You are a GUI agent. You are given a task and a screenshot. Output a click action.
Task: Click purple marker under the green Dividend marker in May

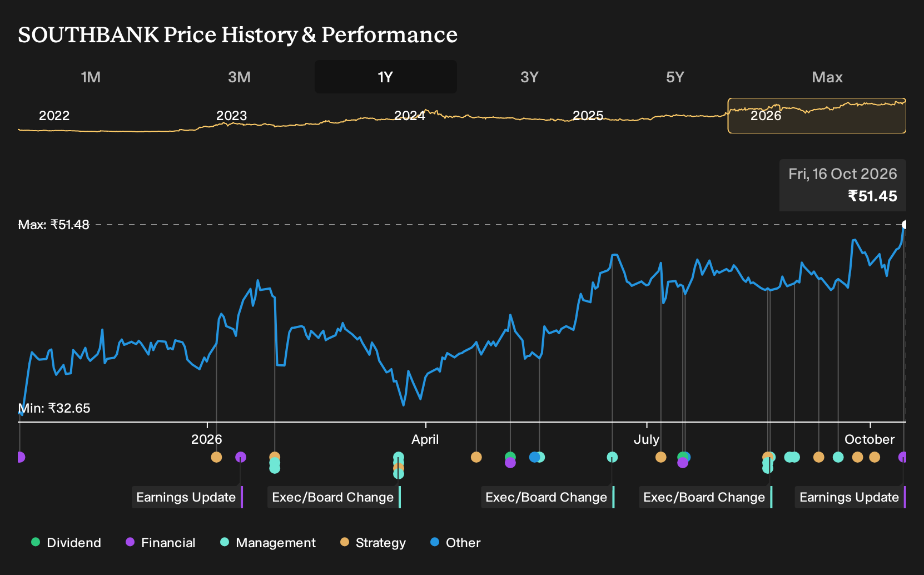pyautogui.click(x=510, y=463)
